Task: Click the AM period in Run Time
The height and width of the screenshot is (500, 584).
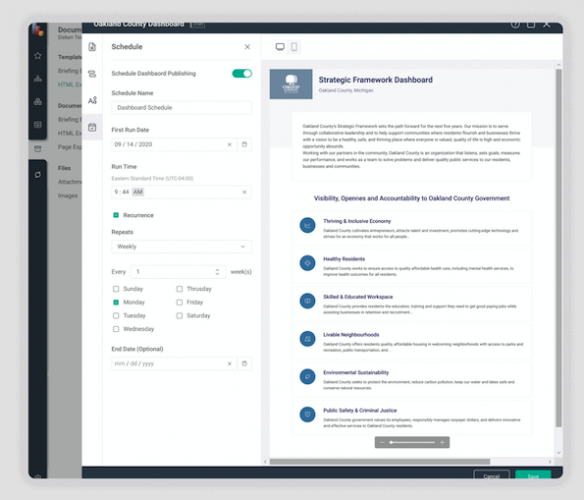Action: [x=138, y=192]
